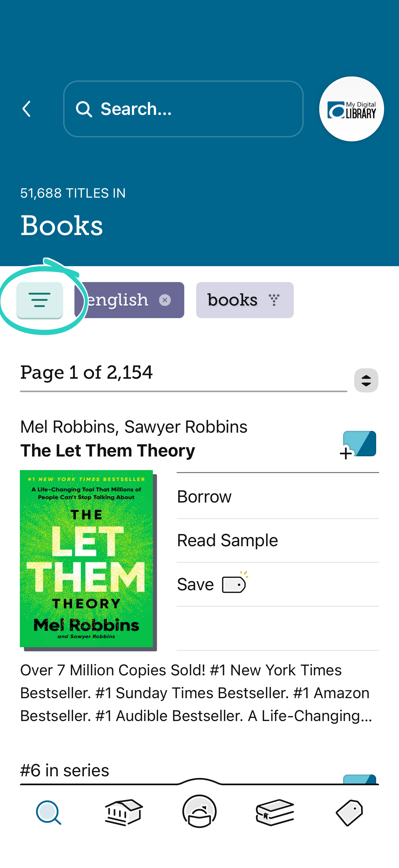Open The Let Them Theory title link
The image size is (399, 868).
[x=108, y=451]
